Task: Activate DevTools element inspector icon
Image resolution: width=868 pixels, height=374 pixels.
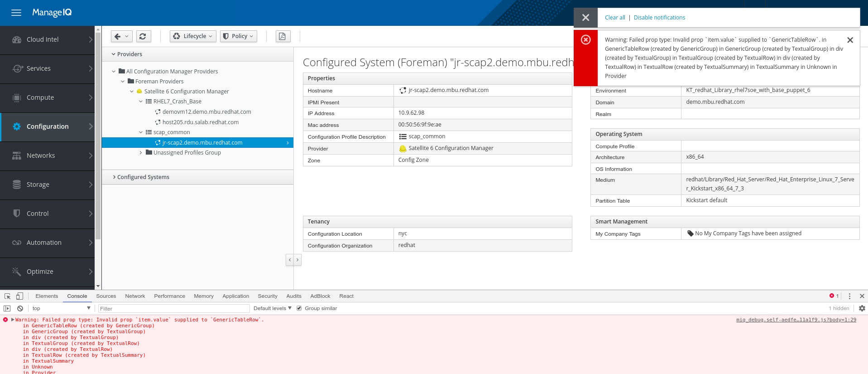Action: pos(7,296)
